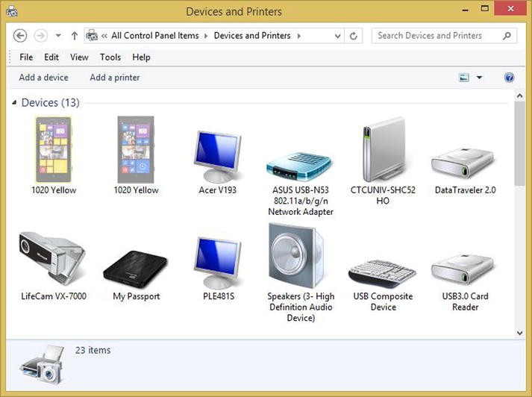The width and height of the screenshot is (532, 397).
Task: Select the DataTraveler 2.0 drive icon
Action: click(463, 163)
